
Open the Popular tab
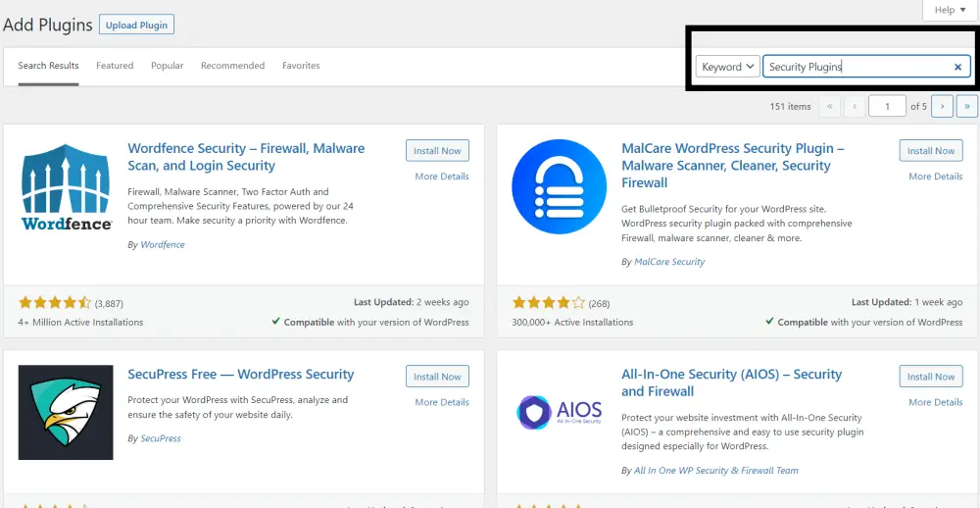(167, 66)
